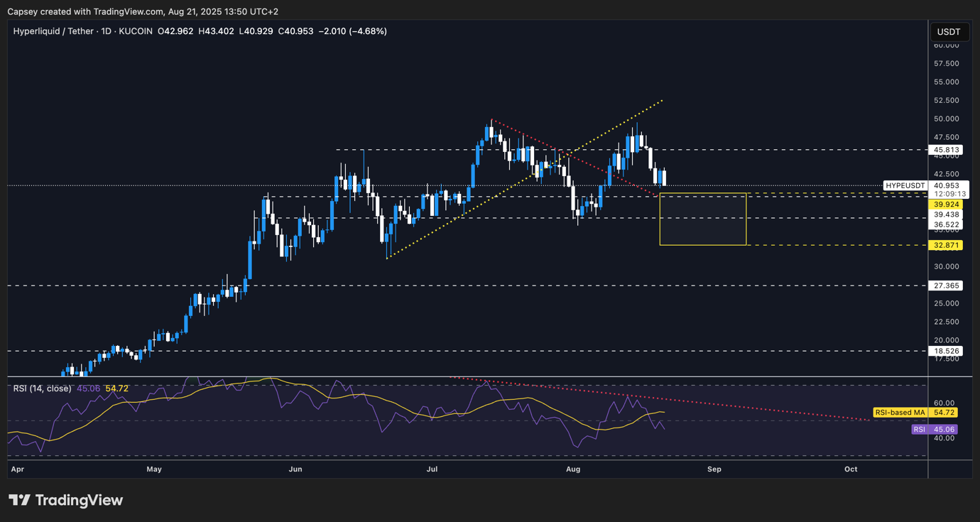Viewport: 980px width, 522px height.
Task: Click the 50.000 tick on price axis
Action: [x=947, y=119]
